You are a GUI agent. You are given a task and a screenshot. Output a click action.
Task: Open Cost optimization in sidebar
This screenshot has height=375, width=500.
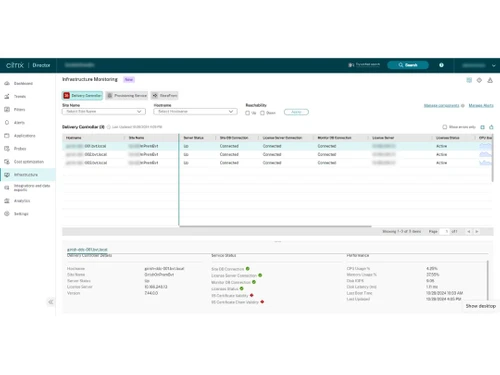pyautogui.click(x=29, y=162)
